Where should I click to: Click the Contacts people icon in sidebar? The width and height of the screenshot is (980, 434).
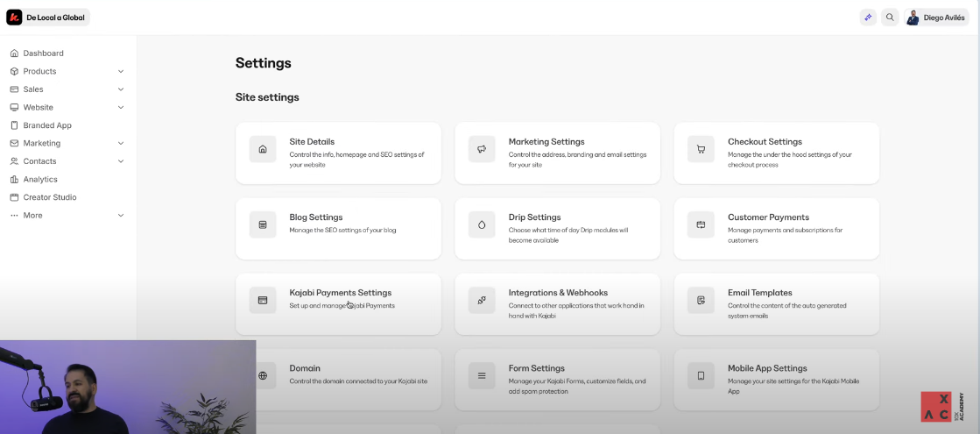pos(14,161)
